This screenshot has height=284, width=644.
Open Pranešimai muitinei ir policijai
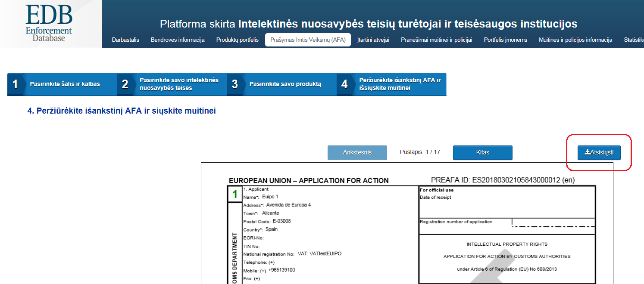tap(437, 40)
